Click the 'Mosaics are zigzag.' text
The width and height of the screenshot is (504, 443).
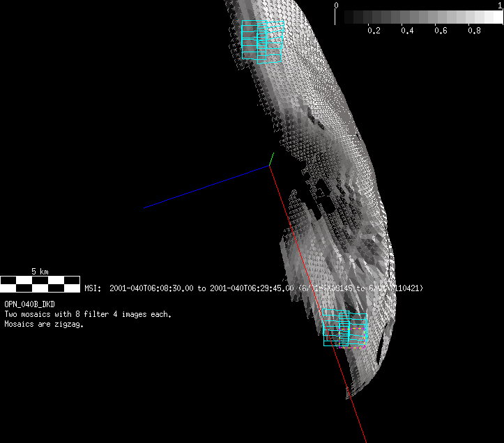pyautogui.click(x=44, y=325)
